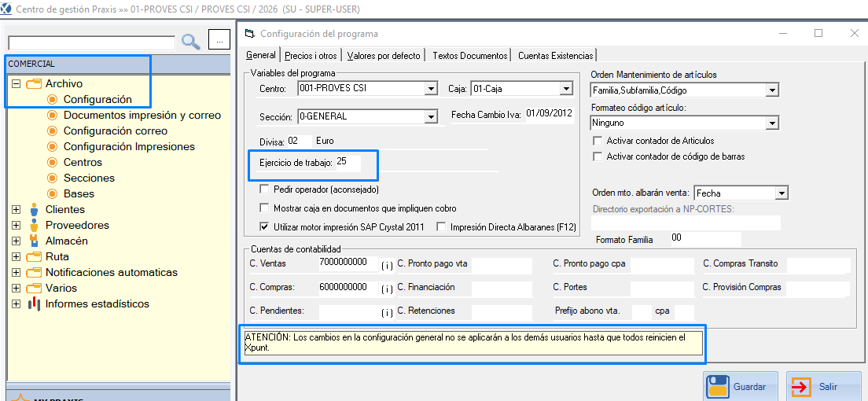Screen dimensions: 868x401
Task: Click info icon next to C. Compras
Action: 387,289
